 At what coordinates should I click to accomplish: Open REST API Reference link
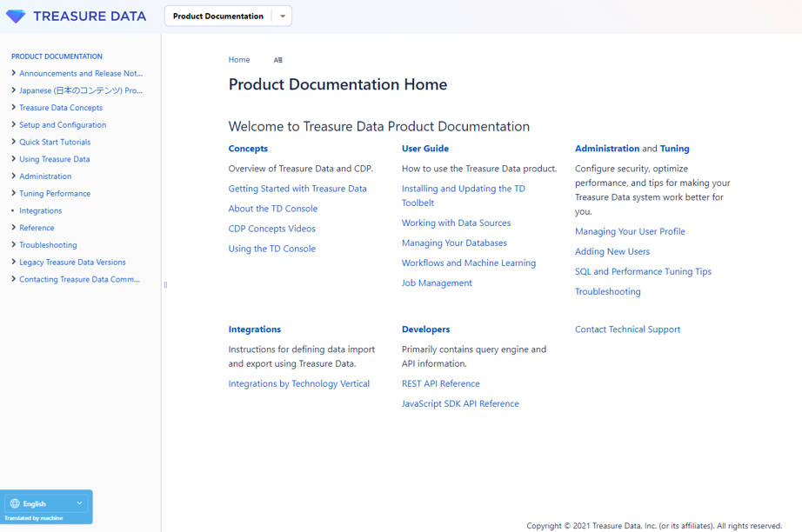[x=440, y=384]
